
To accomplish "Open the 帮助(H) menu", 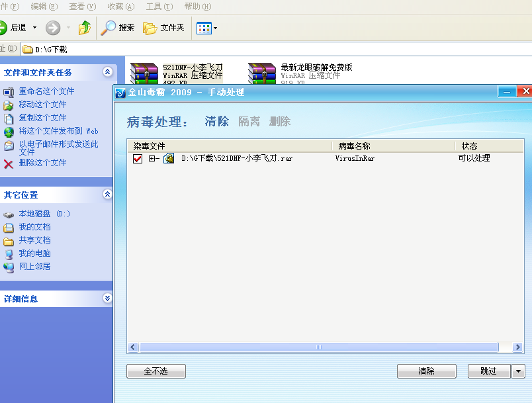I will click(197, 7).
